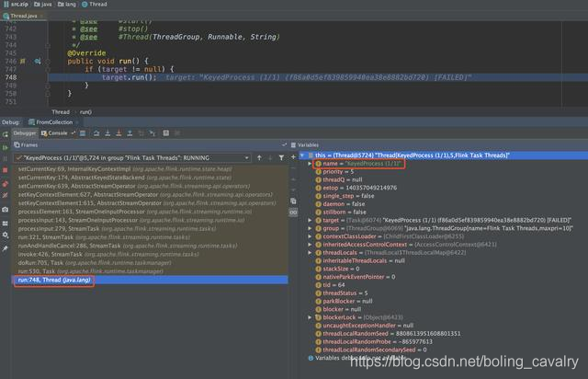The image size is (588, 379).
Task: Click the thread dump camera icon
Action: point(6,209)
